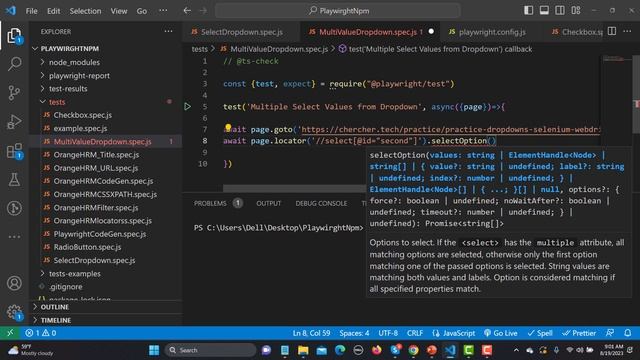Open Explorer views and more actions ellipsis

coord(168,31)
